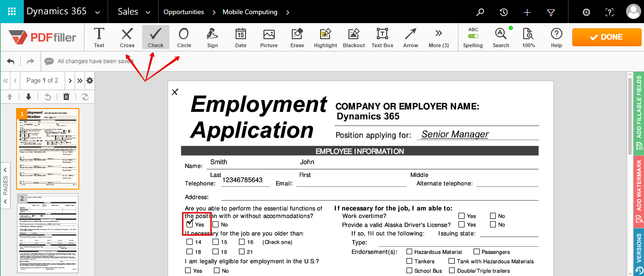Click the plus quick-create icon
644x276 pixels.
[527, 12]
